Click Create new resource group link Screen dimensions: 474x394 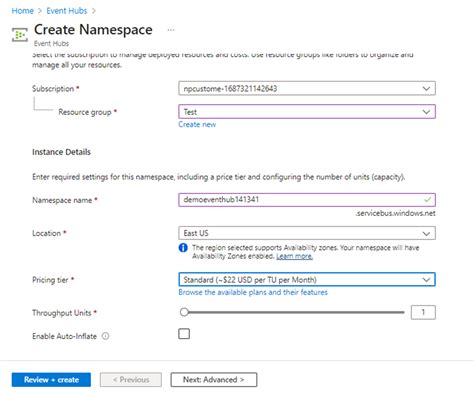197,124
